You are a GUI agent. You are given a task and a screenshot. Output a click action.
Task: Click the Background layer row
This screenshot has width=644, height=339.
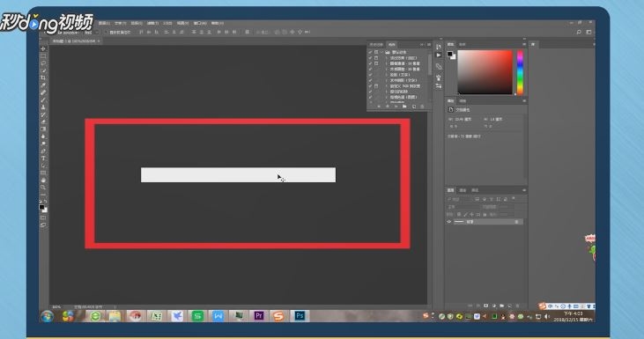tap(485, 222)
